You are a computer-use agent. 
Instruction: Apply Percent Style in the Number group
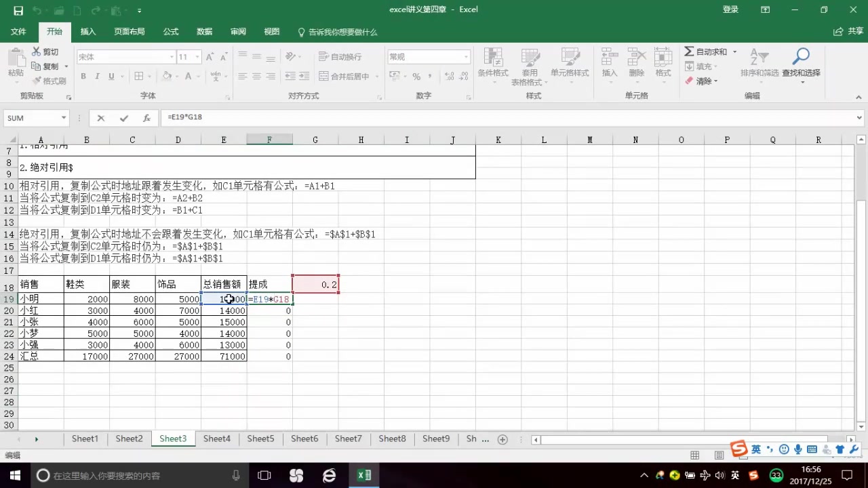[418, 76]
